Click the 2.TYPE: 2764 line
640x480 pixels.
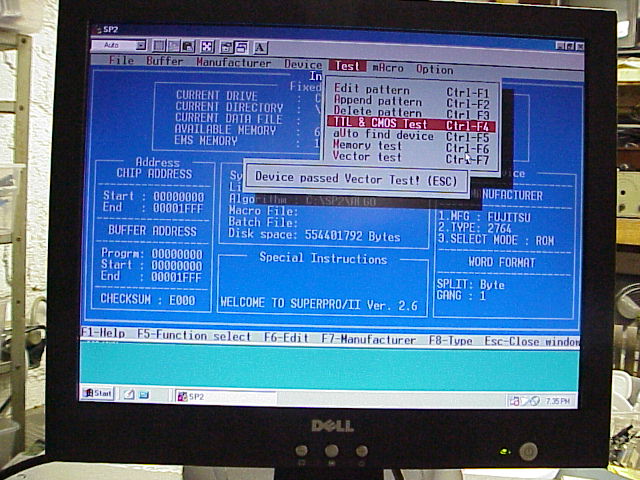click(x=475, y=228)
